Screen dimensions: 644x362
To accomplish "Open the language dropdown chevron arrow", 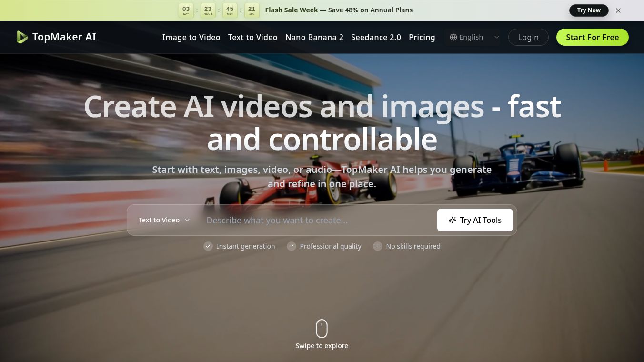I will [496, 37].
